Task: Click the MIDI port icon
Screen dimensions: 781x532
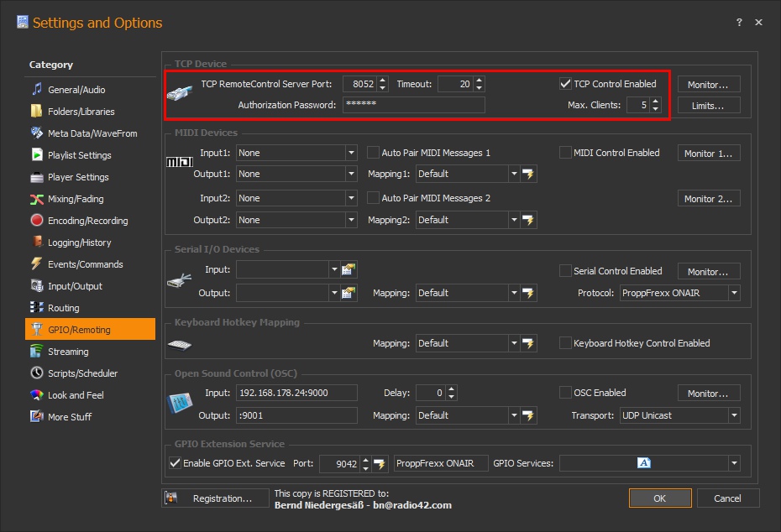Action: (179, 161)
